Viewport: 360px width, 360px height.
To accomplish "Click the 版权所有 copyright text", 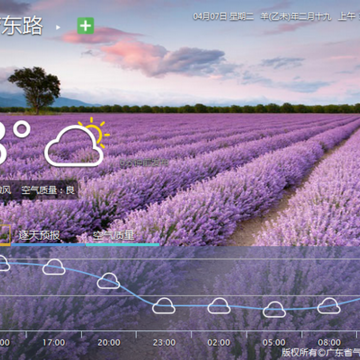I will coord(321,353).
